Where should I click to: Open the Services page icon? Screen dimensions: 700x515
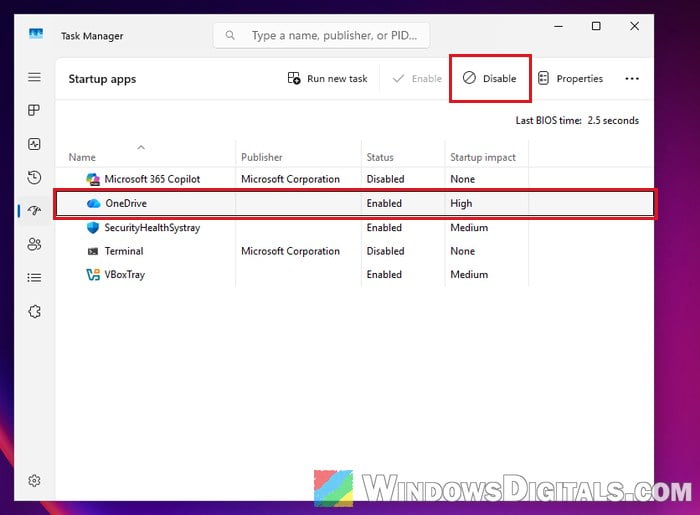click(34, 311)
